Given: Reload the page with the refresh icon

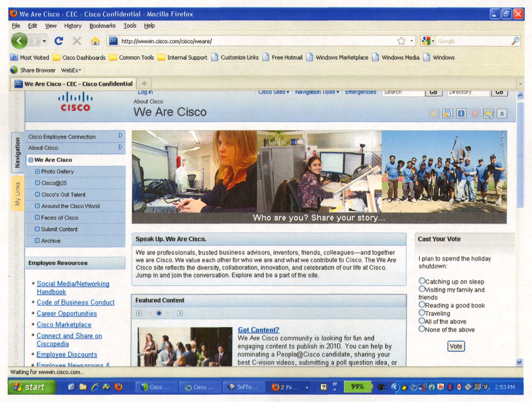Looking at the screenshot, I should pos(59,41).
